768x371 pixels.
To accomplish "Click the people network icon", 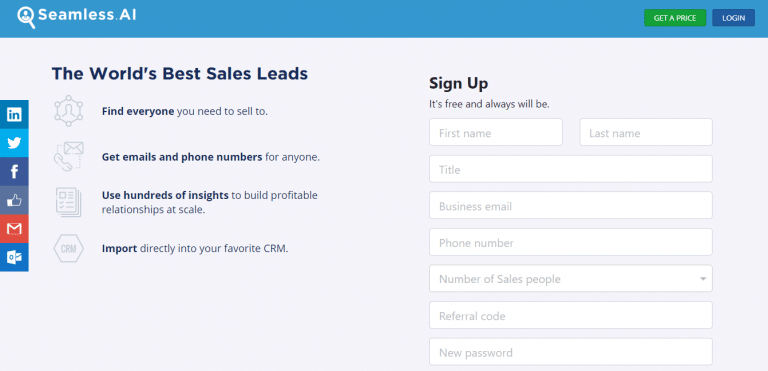I will (x=69, y=111).
